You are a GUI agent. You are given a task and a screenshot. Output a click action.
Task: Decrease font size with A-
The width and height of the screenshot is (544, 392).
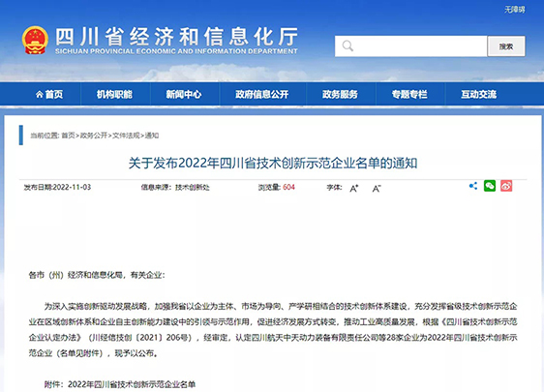click(377, 189)
